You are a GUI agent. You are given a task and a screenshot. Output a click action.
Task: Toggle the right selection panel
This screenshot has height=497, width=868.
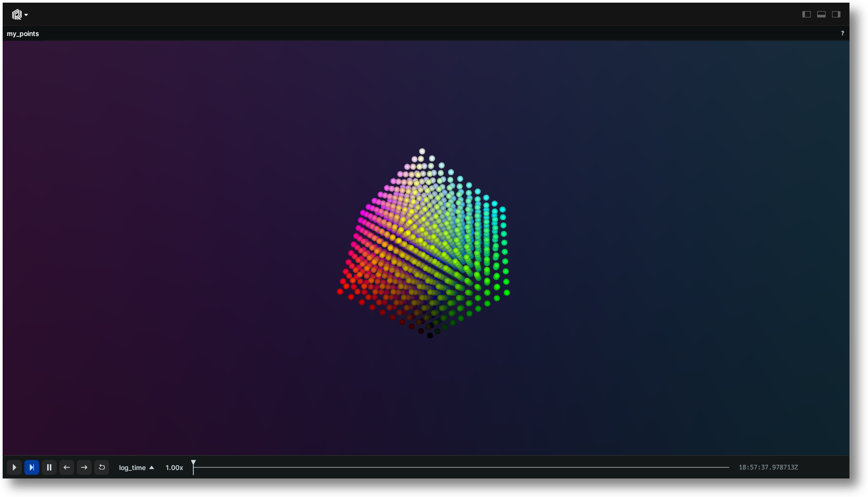click(x=836, y=14)
